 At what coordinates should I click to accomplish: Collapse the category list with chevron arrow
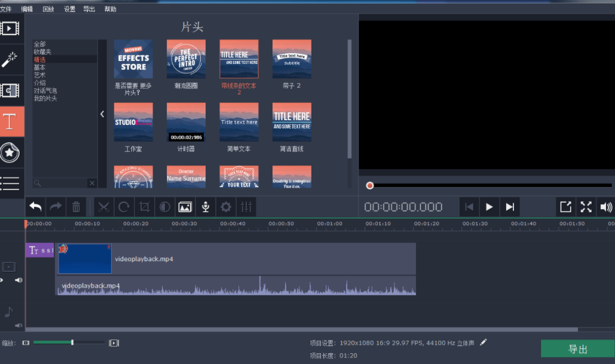102,114
